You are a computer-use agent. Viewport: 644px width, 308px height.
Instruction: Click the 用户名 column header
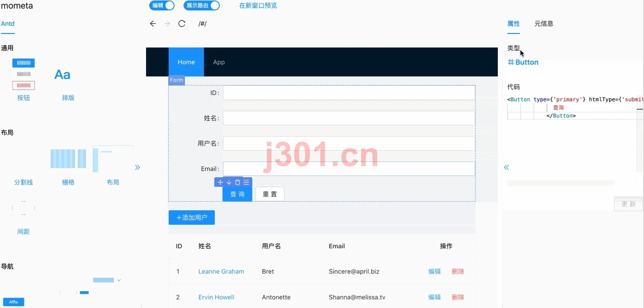point(271,246)
